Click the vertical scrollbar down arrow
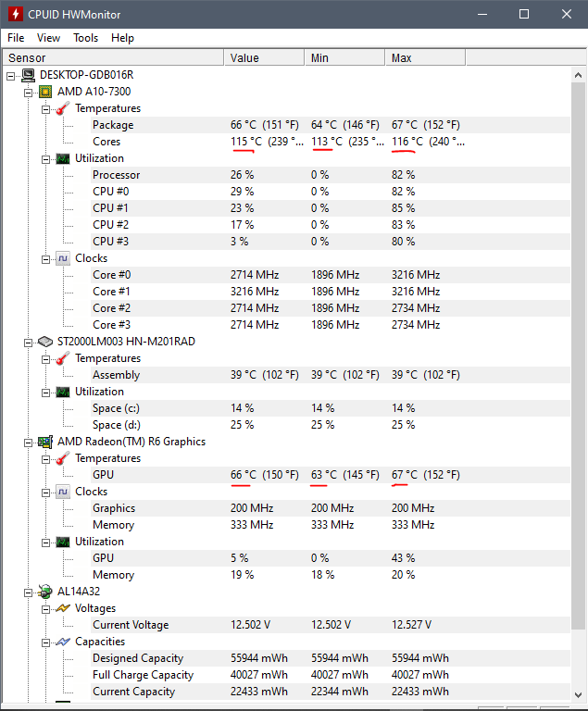The image size is (588, 711). [x=580, y=702]
